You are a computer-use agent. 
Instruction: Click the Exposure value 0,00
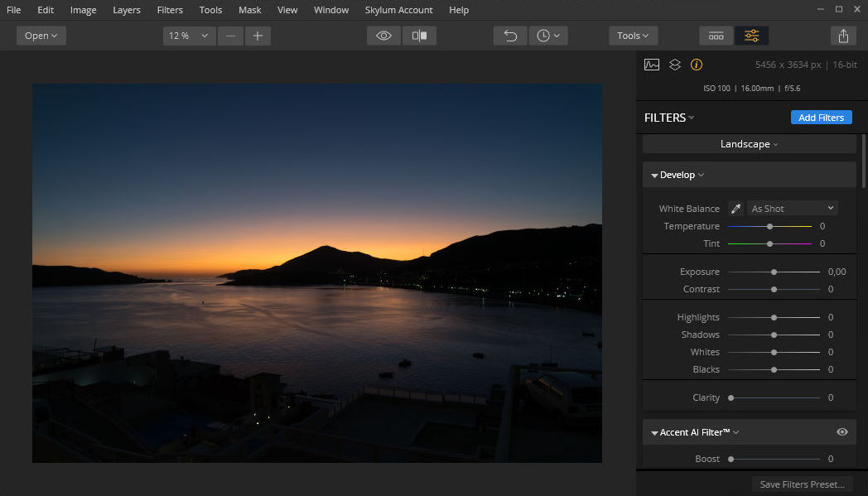pyautogui.click(x=837, y=272)
